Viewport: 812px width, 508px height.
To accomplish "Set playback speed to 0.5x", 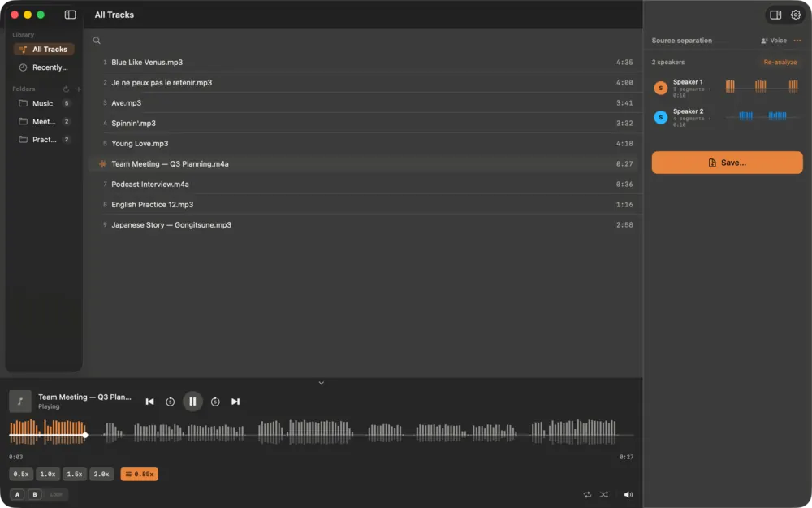I will point(21,475).
